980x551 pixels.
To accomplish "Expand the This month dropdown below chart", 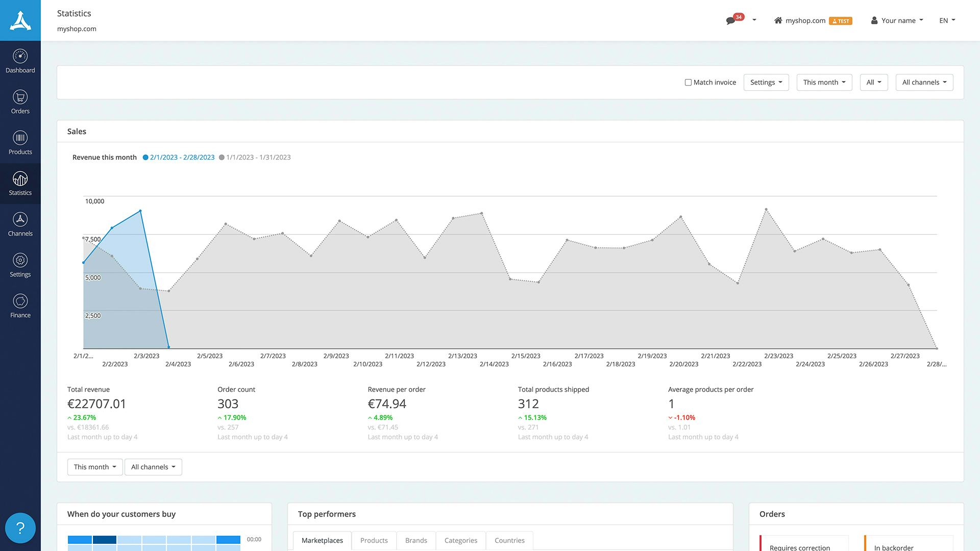I will pos(94,467).
